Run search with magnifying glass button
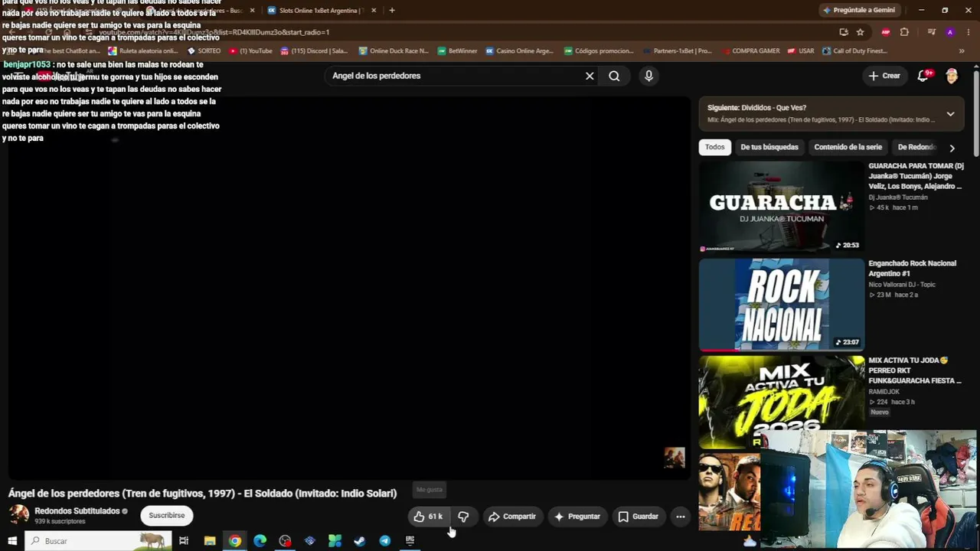The image size is (980, 551). 614,76
